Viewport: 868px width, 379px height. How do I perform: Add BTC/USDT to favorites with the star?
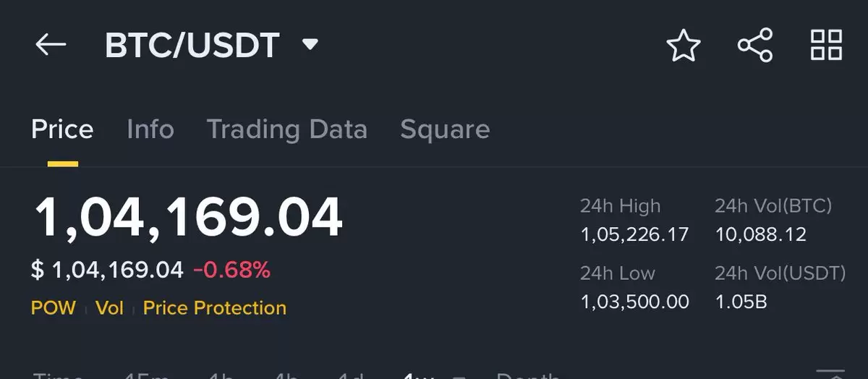[x=683, y=46]
